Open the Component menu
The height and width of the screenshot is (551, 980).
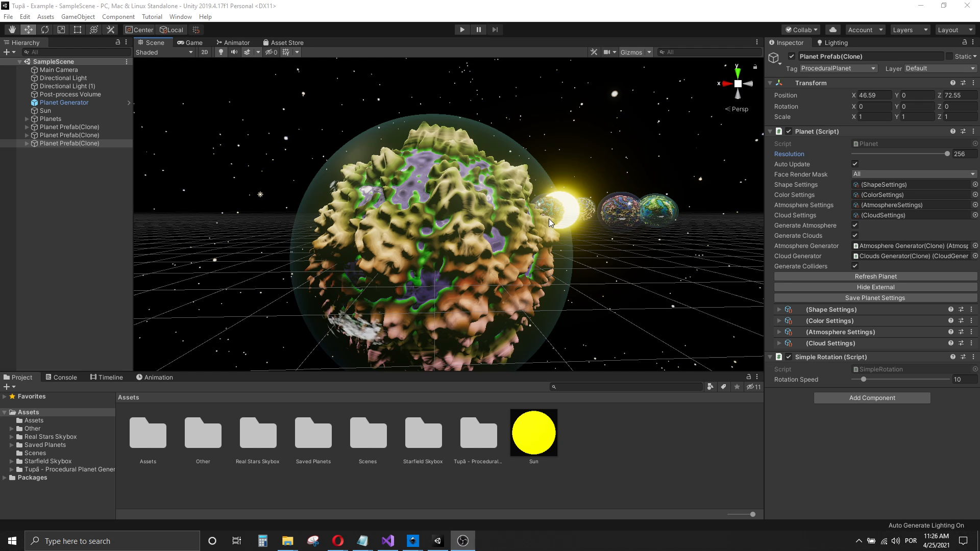(118, 16)
